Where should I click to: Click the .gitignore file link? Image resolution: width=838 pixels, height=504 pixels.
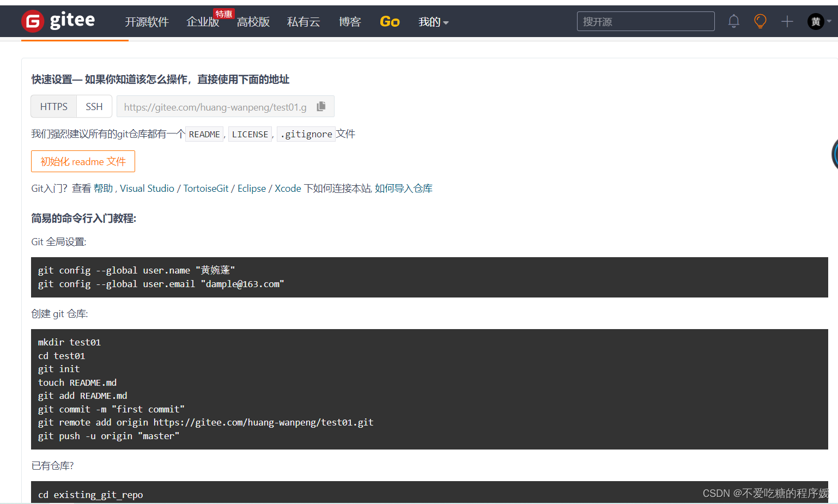pyautogui.click(x=306, y=134)
